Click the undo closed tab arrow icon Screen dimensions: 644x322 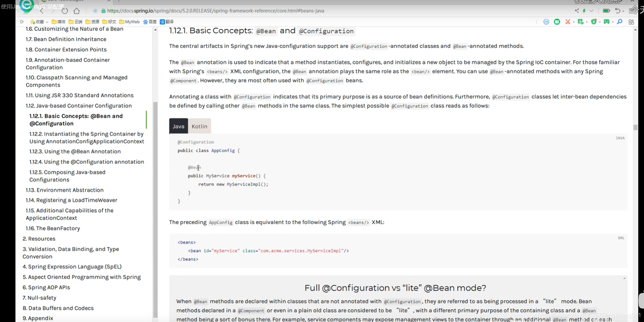pyautogui.click(x=617, y=11)
